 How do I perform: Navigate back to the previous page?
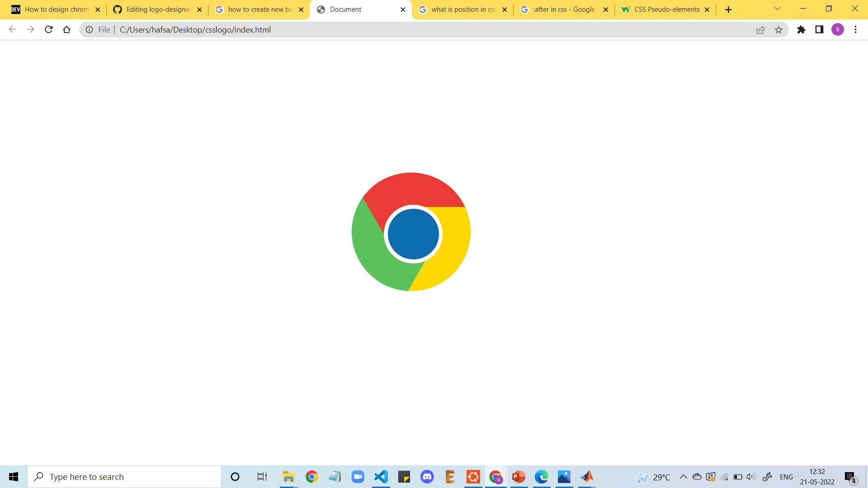[x=12, y=29]
